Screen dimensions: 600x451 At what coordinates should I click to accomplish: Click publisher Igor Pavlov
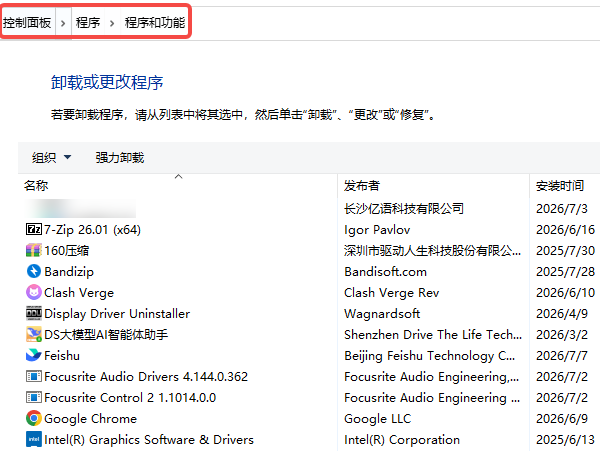click(x=377, y=230)
